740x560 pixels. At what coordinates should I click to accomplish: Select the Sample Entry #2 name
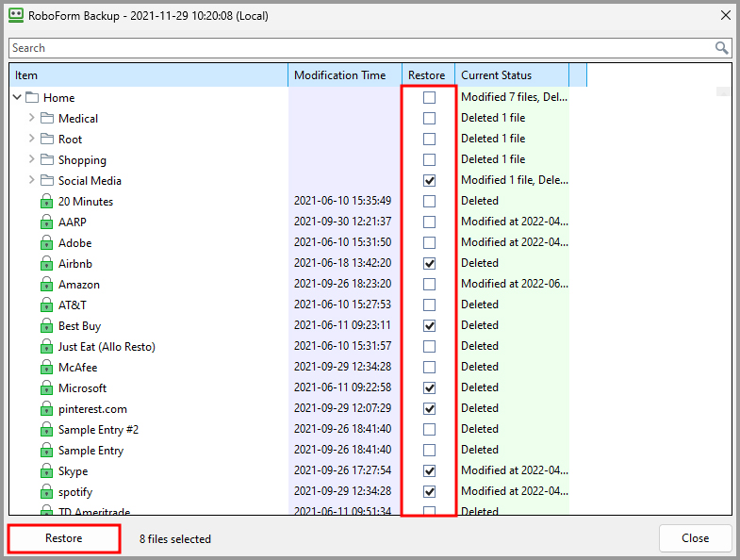pyautogui.click(x=98, y=430)
